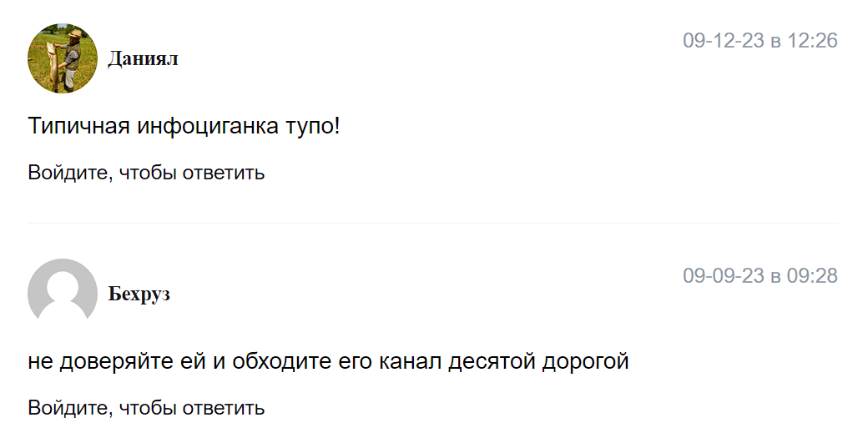Click Даниял's fishing photo avatar
This screenshot has height=438, width=868.
tap(63, 58)
